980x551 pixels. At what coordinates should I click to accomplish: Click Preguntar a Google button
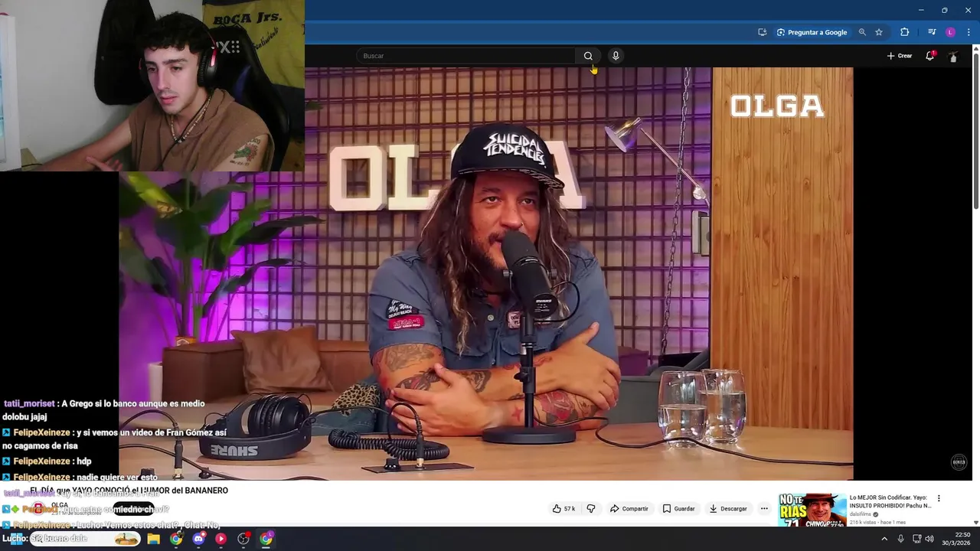[x=812, y=32]
